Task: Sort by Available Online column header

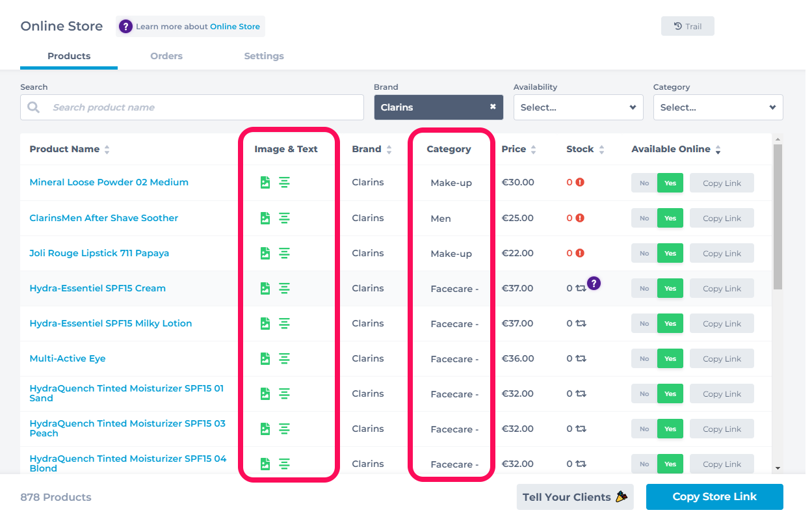Action: (x=676, y=149)
